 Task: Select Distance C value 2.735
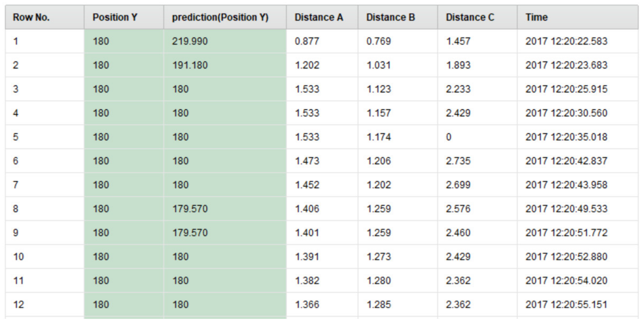[477, 161]
